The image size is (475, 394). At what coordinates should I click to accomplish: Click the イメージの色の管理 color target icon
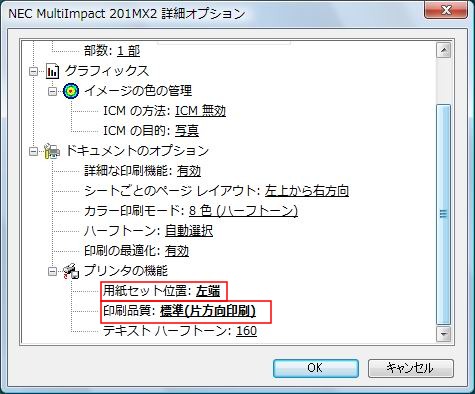[71, 91]
